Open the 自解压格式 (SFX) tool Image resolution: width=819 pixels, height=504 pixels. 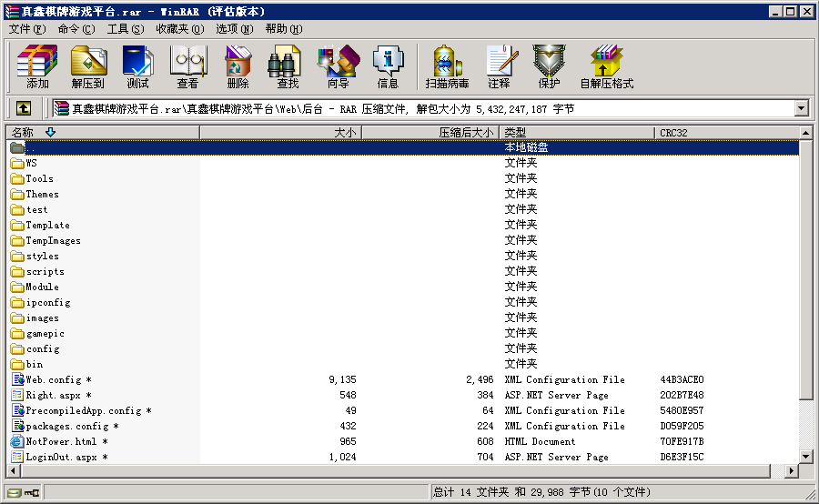[x=606, y=66]
